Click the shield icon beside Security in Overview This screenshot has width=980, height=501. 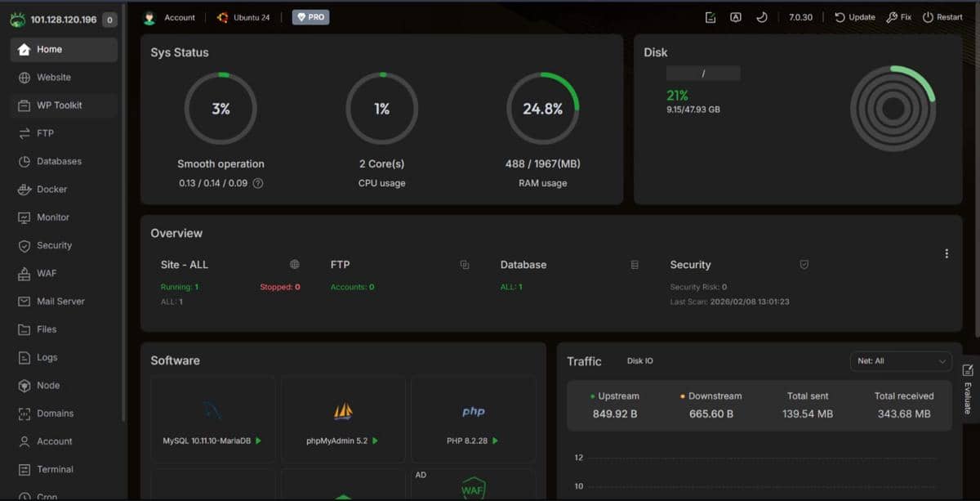(804, 264)
